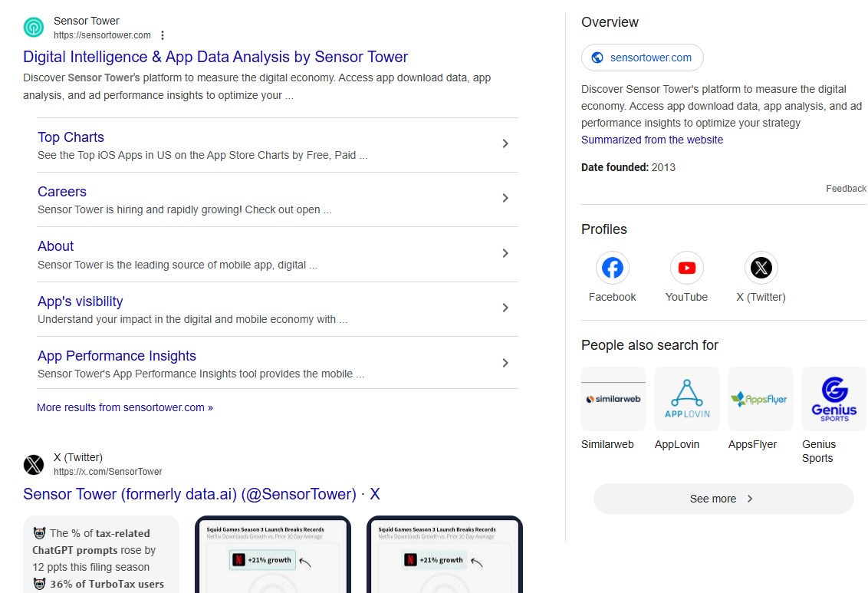Screen dimensions: 868x593
Task: Open the tax-related ChatGPT prompts tweet card
Action: click(x=101, y=554)
